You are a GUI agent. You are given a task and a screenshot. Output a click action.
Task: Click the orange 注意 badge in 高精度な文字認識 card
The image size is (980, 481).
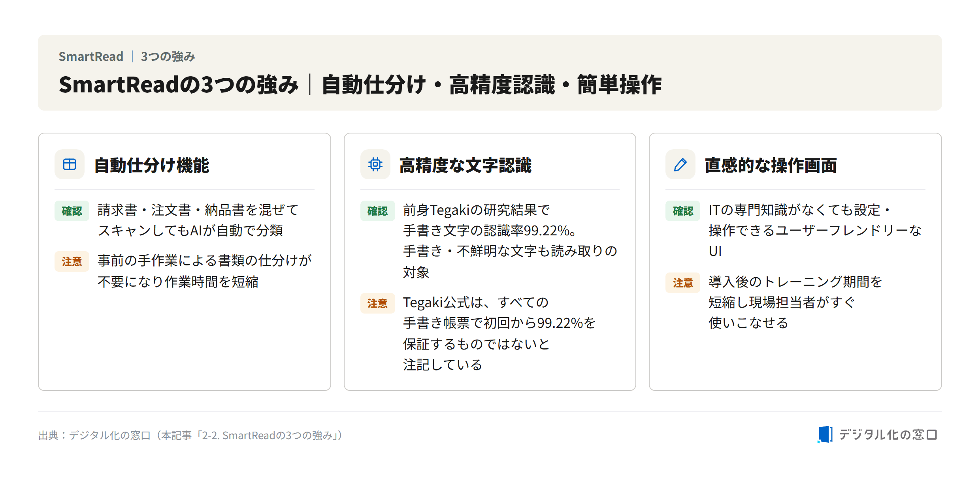(377, 303)
